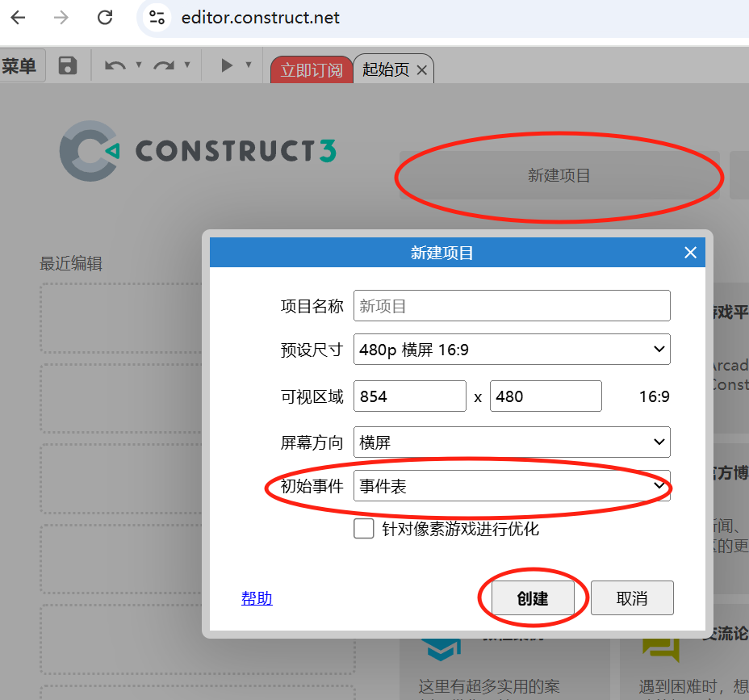Click the undo arrow icon
Image resolution: width=749 pixels, height=700 pixels.
point(116,65)
